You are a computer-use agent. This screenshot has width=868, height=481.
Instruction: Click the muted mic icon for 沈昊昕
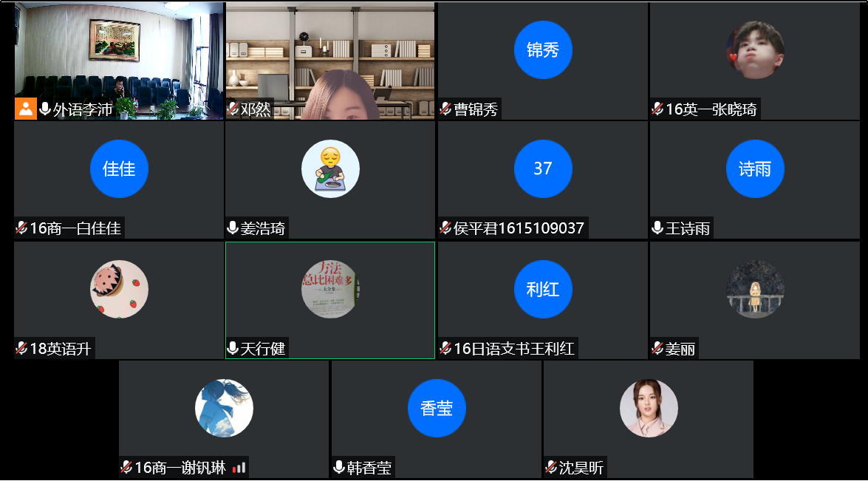pyautogui.click(x=551, y=468)
